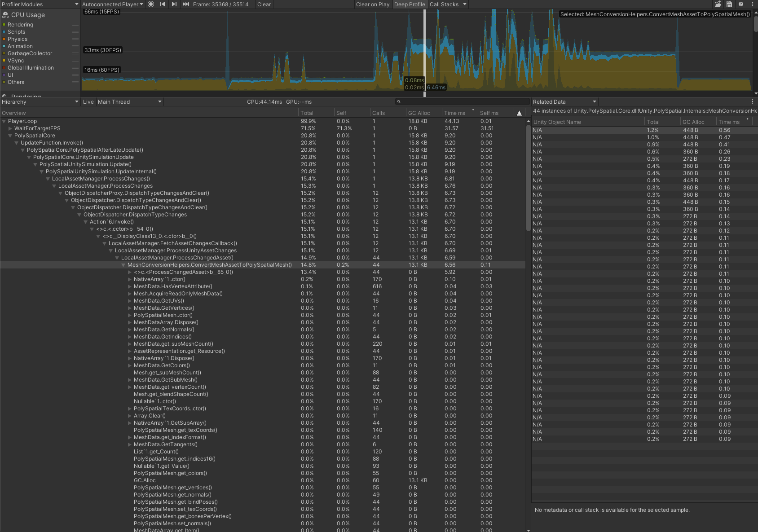758x532 pixels.
Task: Save the profiler data via the save icon
Action: click(x=729, y=4)
